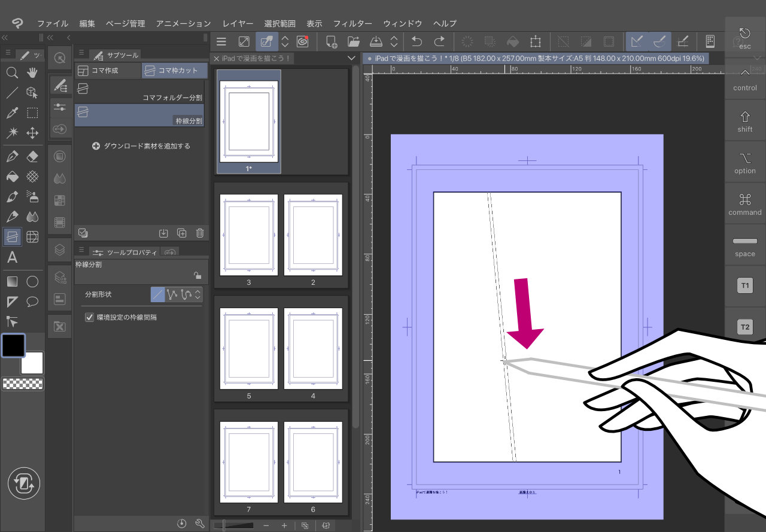The image size is (766, 532).
Task: Delete sub tool using trash icon
Action: point(200,233)
